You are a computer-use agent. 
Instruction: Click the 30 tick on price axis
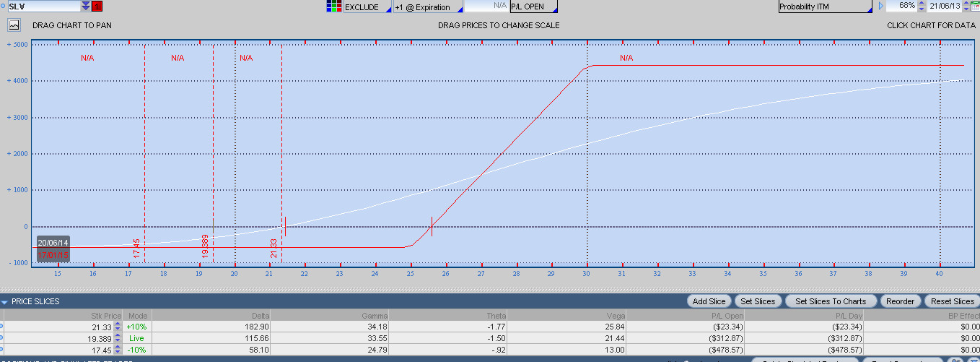click(587, 274)
